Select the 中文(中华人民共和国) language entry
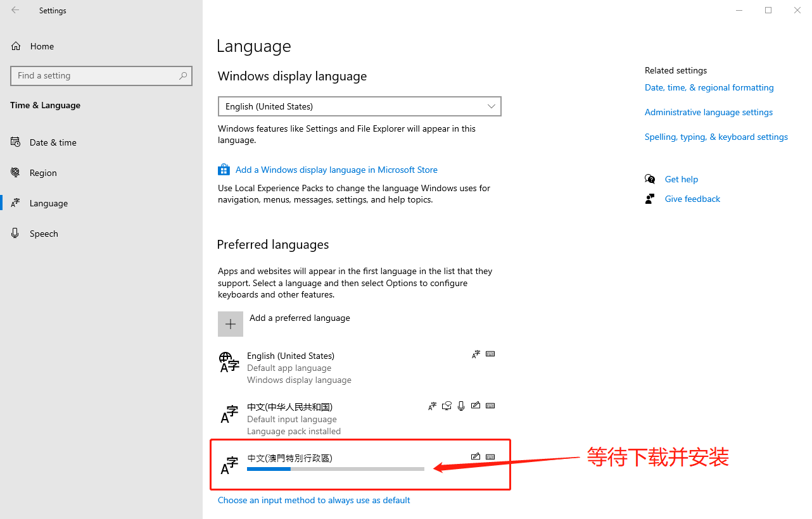The height and width of the screenshot is (519, 812). [x=359, y=419]
